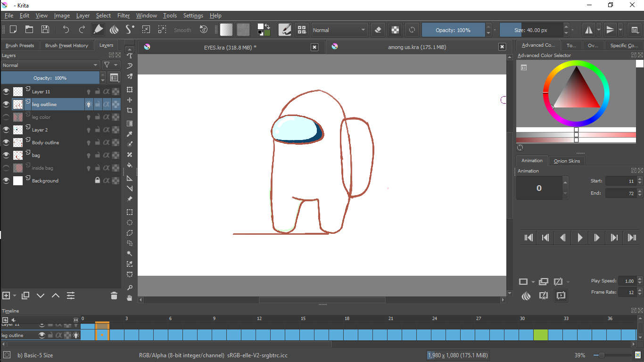Select the Fill bucket tool
The image size is (644, 362).
coord(130,165)
